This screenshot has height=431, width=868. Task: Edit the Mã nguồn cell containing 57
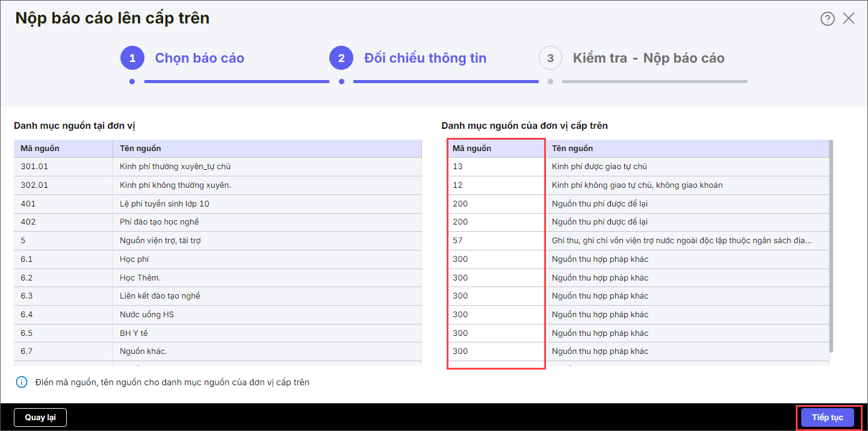pos(496,241)
